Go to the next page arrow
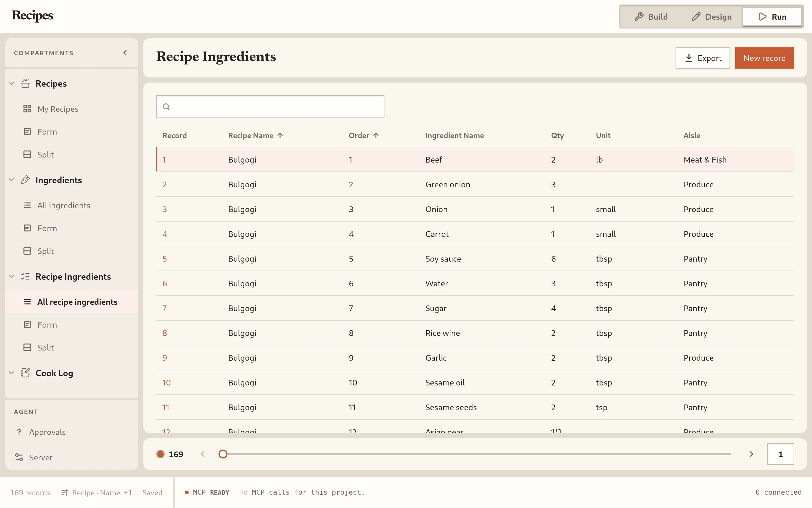The width and height of the screenshot is (812, 508). tap(752, 454)
